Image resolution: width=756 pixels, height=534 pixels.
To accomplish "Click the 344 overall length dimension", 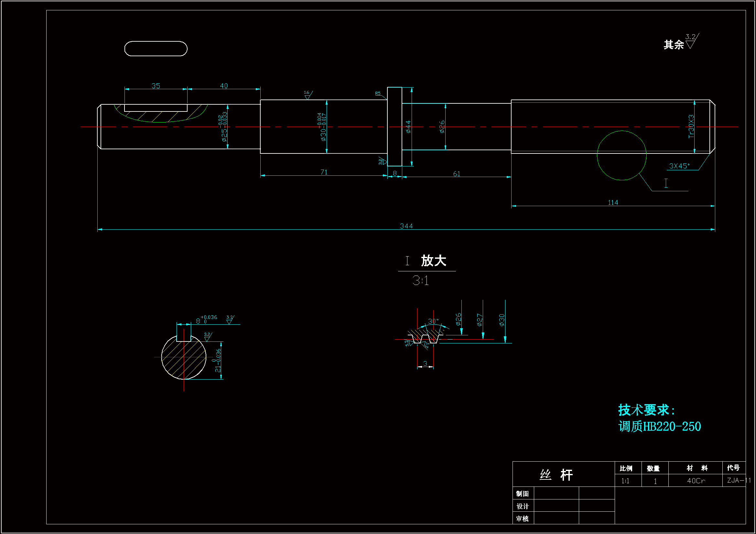I will [406, 226].
